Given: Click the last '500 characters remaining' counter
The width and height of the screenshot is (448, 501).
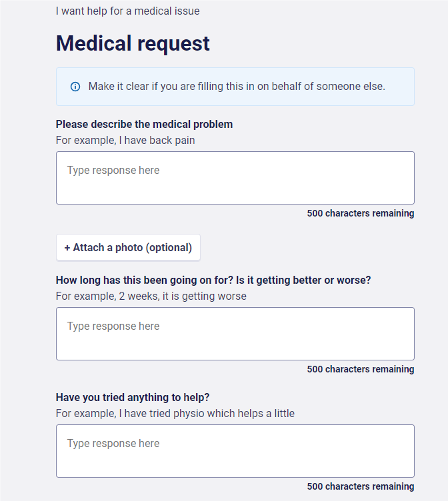Looking at the screenshot, I should coord(361,486).
